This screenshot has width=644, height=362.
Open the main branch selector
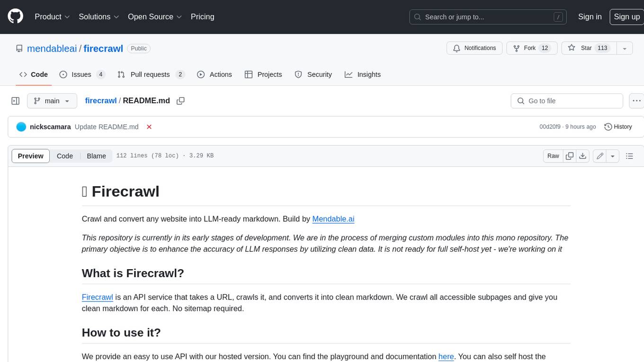(x=52, y=101)
